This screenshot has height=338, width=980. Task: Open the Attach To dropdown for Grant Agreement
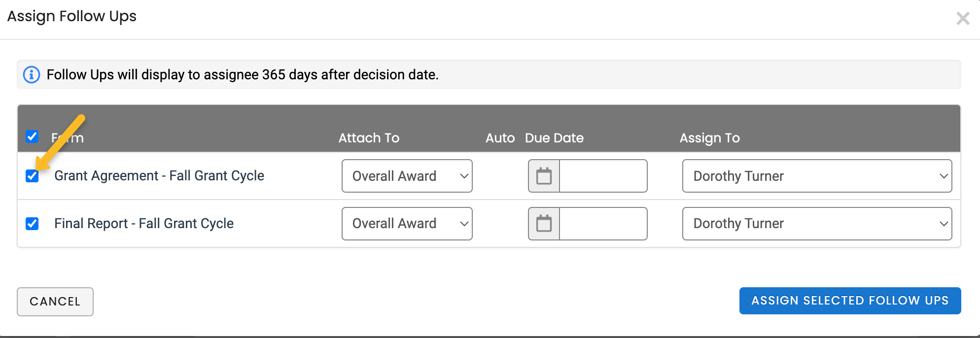click(x=407, y=176)
